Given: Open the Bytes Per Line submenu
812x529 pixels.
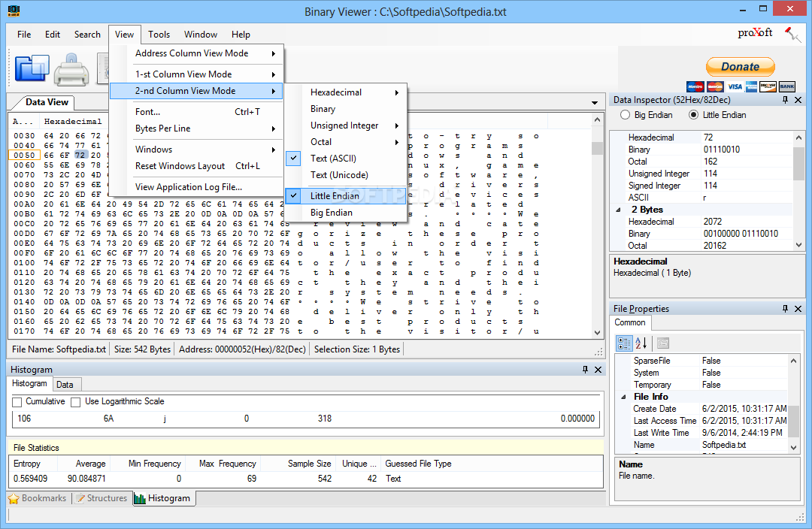Looking at the screenshot, I should (197, 128).
